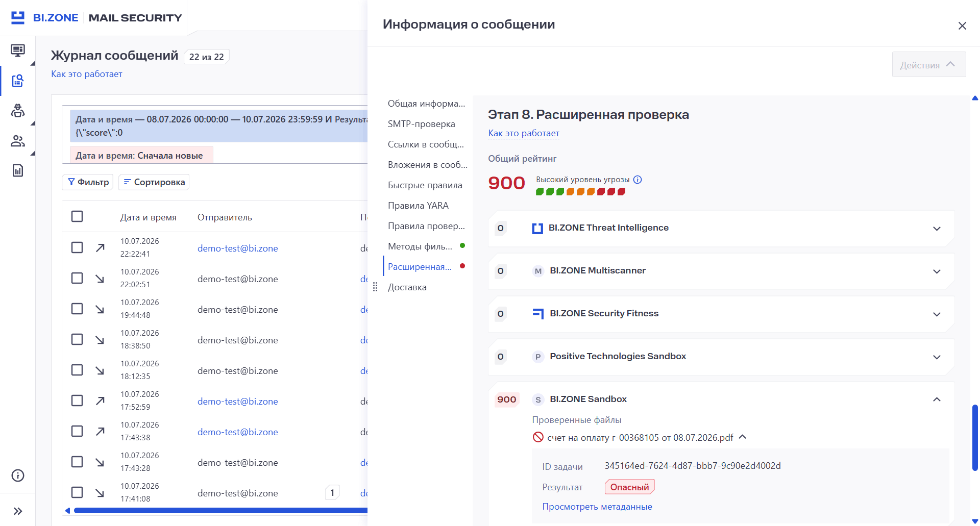Close the Информация о сообщении panel

[x=962, y=26]
